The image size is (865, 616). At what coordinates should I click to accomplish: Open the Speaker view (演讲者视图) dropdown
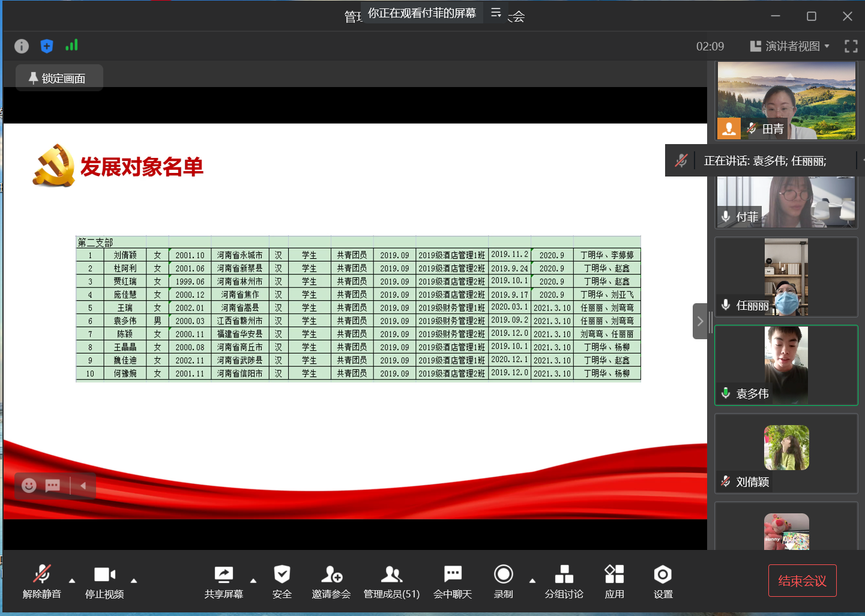[x=790, y=46]
